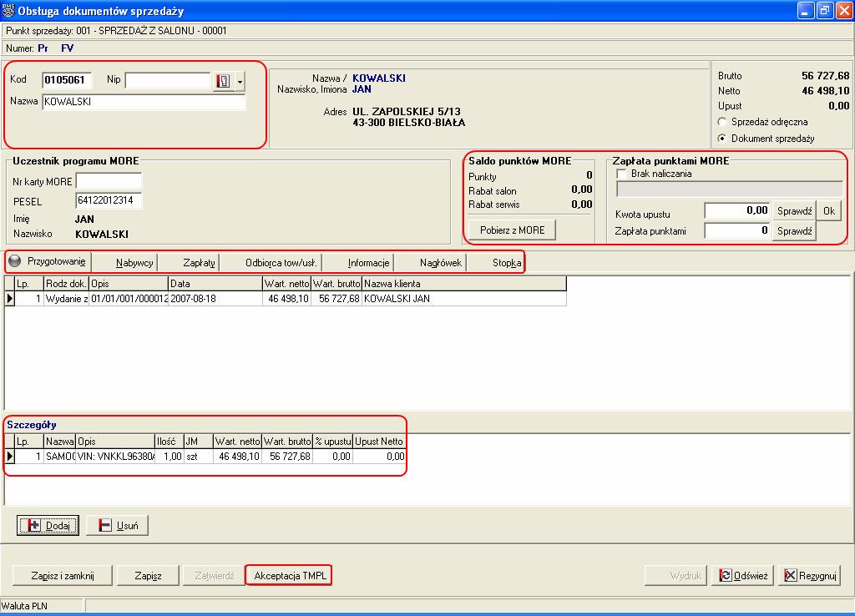Select the Wydanie z document row cell
The height and width of the screenshot is (616, 855).
click(67, 299)
